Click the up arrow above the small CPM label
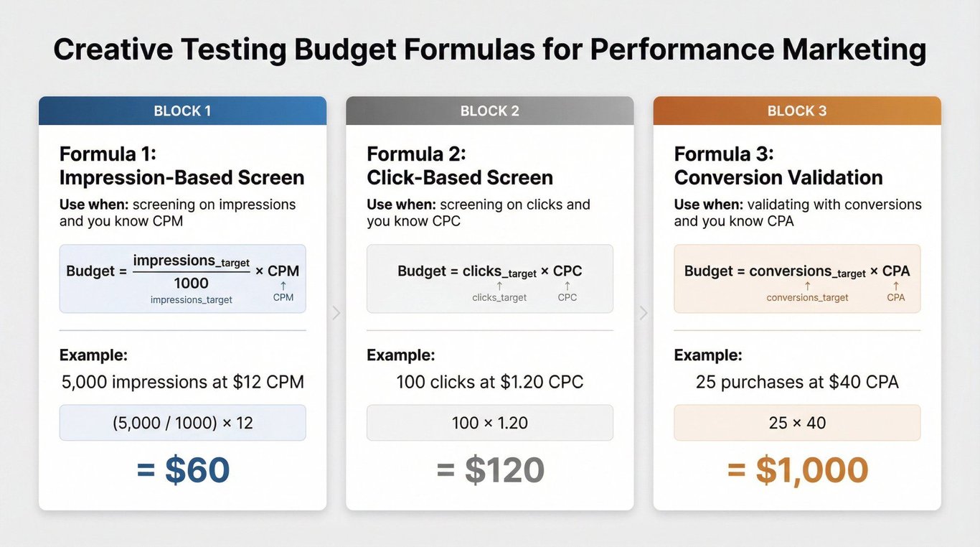This screenshot has width=980, height=547. coord(283,286)
